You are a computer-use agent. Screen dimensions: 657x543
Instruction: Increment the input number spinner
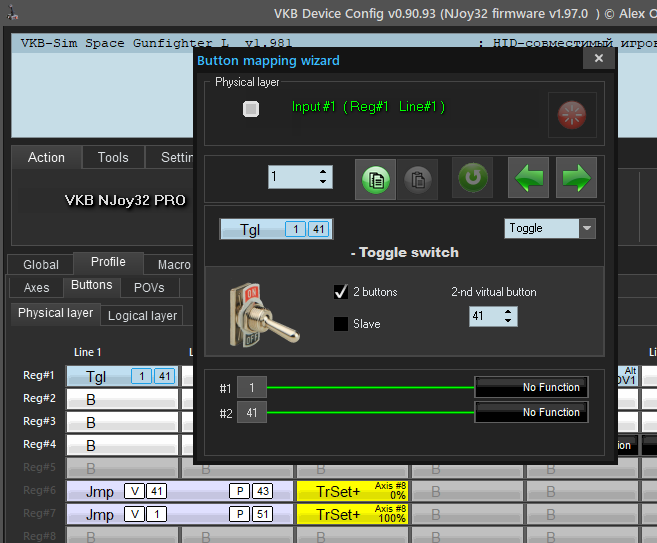[x=323, y=172]
